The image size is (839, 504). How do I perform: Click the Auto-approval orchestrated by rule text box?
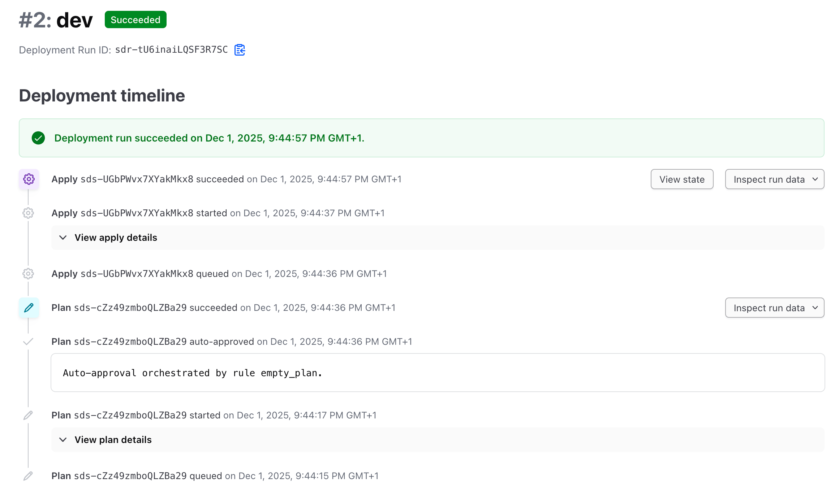pyautogui.click(x=438, y=373)
